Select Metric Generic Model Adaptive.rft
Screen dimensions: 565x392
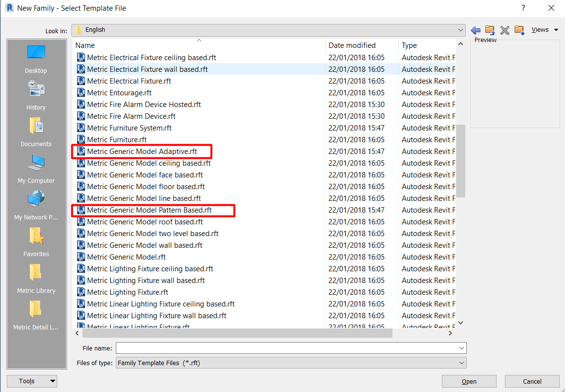[x=142, y=152]
